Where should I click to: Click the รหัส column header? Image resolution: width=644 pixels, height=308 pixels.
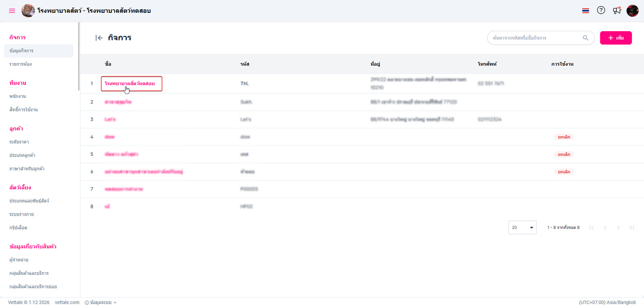pyautogui.click(x=245, y=64)
